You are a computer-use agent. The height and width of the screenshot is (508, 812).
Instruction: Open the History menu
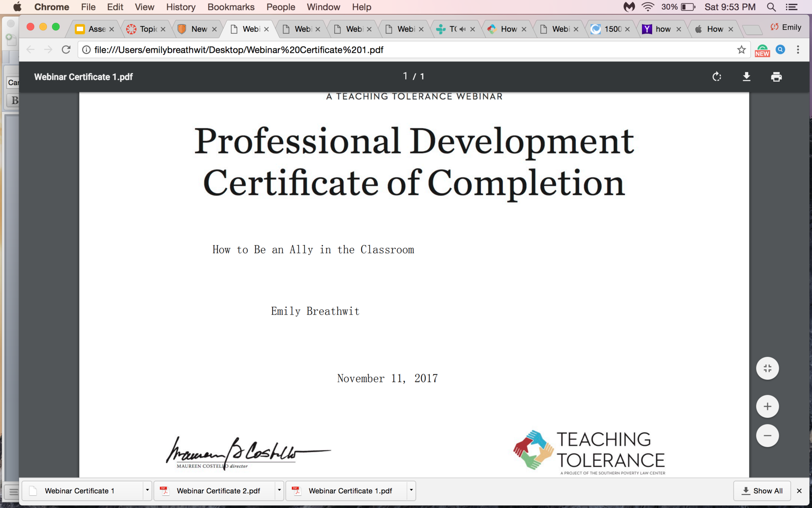180,7
